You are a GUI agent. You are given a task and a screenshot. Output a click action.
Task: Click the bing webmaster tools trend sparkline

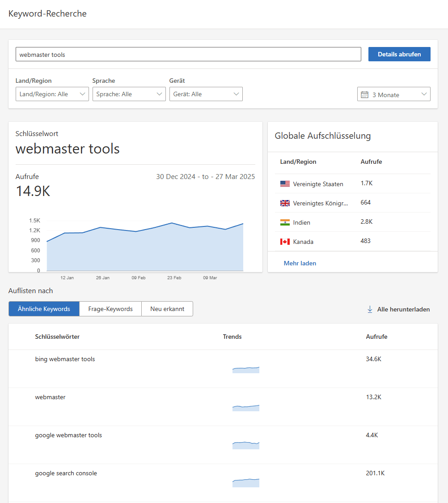pyautogui.click(x=246, y=370)
